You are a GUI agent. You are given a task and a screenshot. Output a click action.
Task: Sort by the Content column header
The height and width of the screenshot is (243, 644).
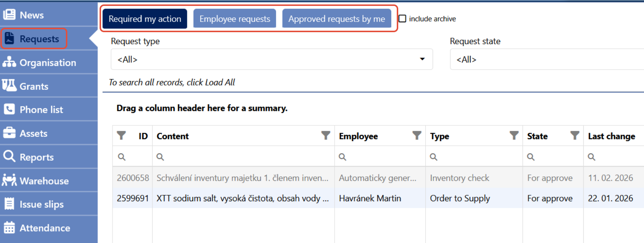pos(172,136)
